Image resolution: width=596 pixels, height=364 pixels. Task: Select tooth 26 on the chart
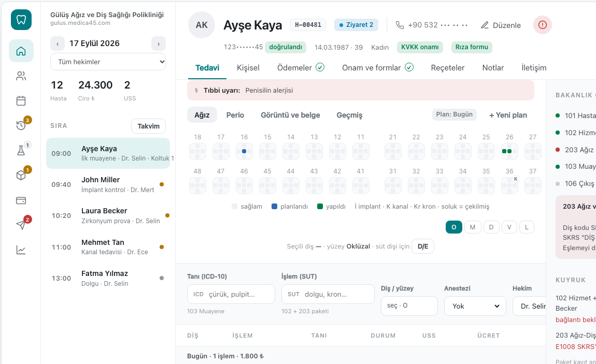[509, 151]
